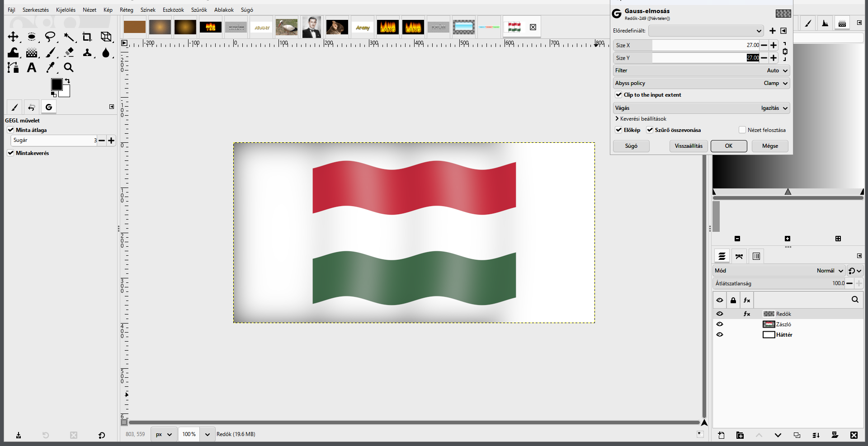The image size is (868, 446).
Task: Open the Eszközök menu
Action: 173,10
